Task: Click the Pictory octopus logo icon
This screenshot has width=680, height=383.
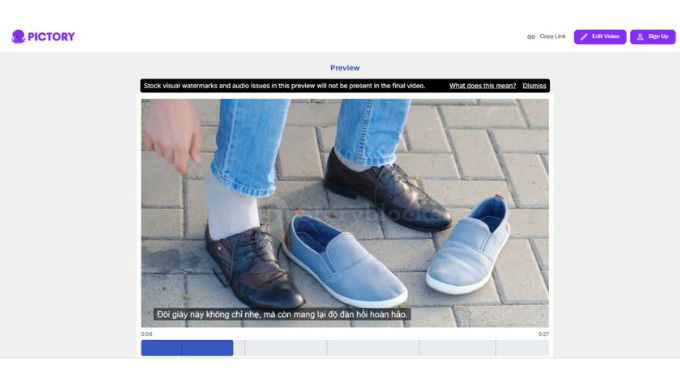Action: [18, 36]
